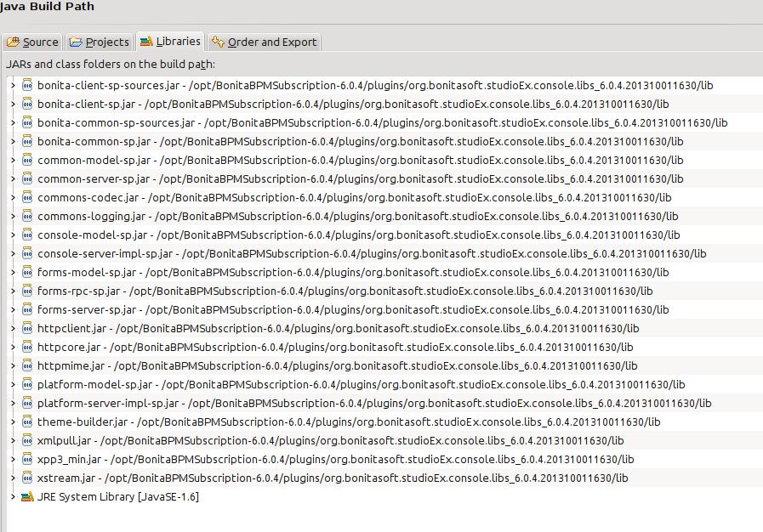
Task: Expand the console-model-sp.jar node
Action: [13, 235]
